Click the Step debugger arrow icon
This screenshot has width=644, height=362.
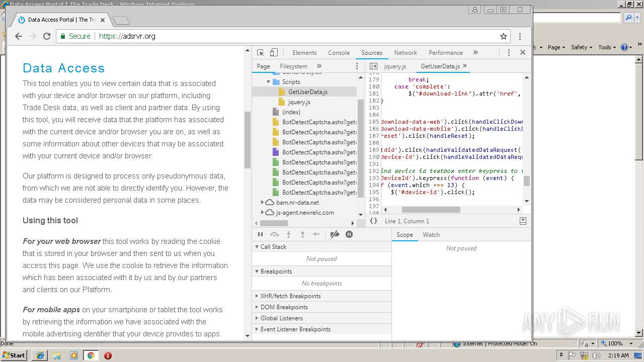coord(316,234)
